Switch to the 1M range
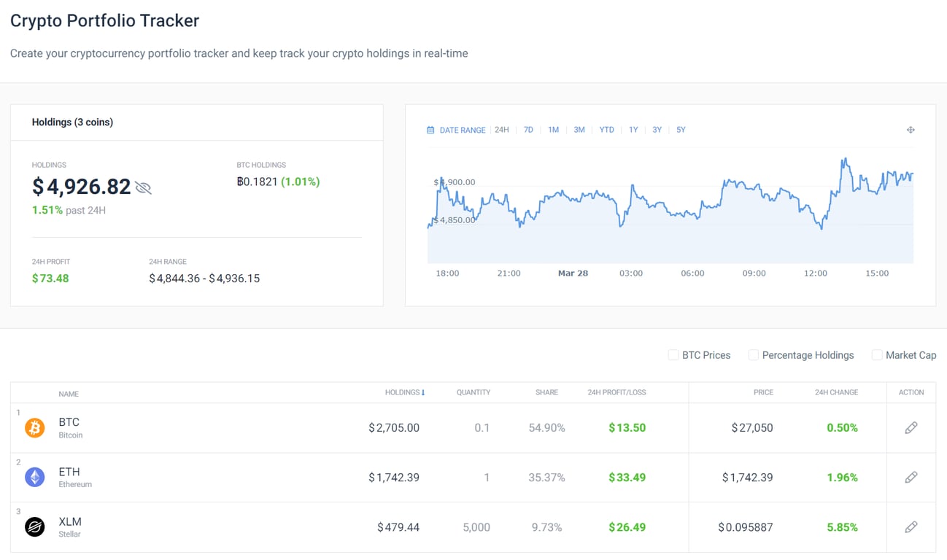 [553, 129]
